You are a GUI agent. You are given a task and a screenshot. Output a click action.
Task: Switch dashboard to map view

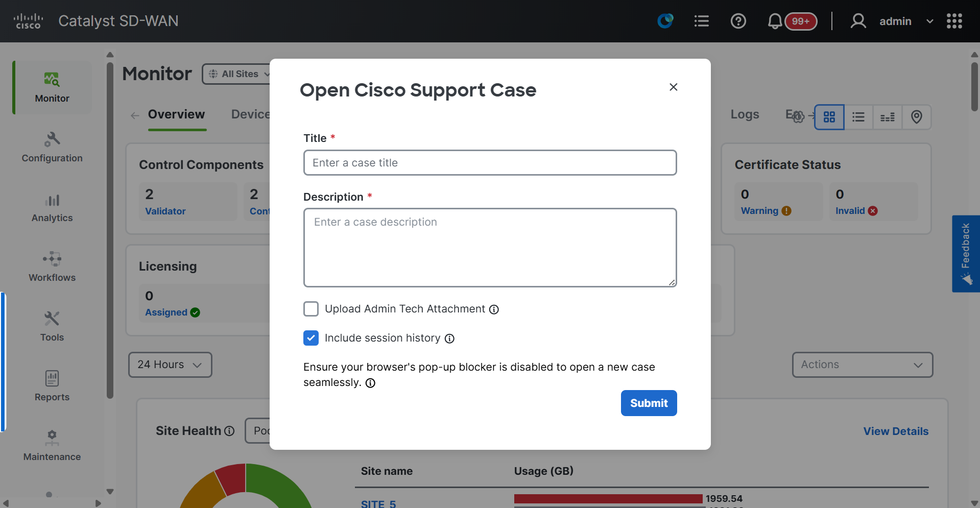pyautogui.click(x=917, y=117)
